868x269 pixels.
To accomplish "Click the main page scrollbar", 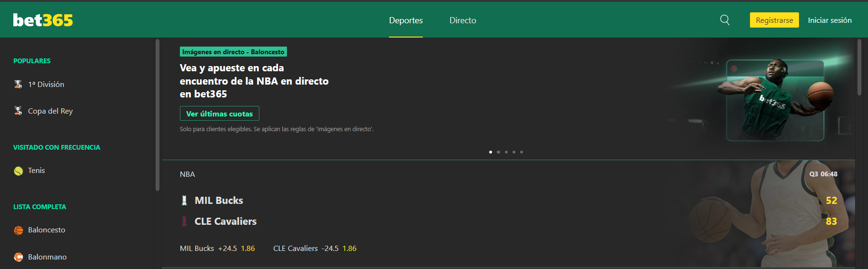I will 859,67.
